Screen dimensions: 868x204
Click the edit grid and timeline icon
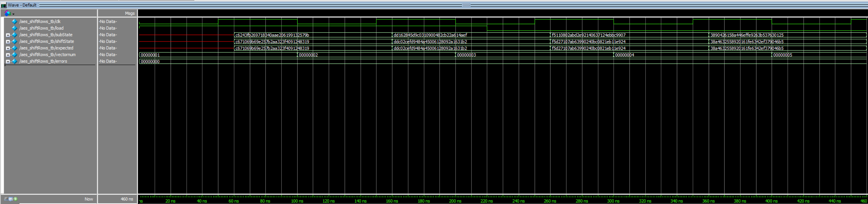(x=10, y=199)
